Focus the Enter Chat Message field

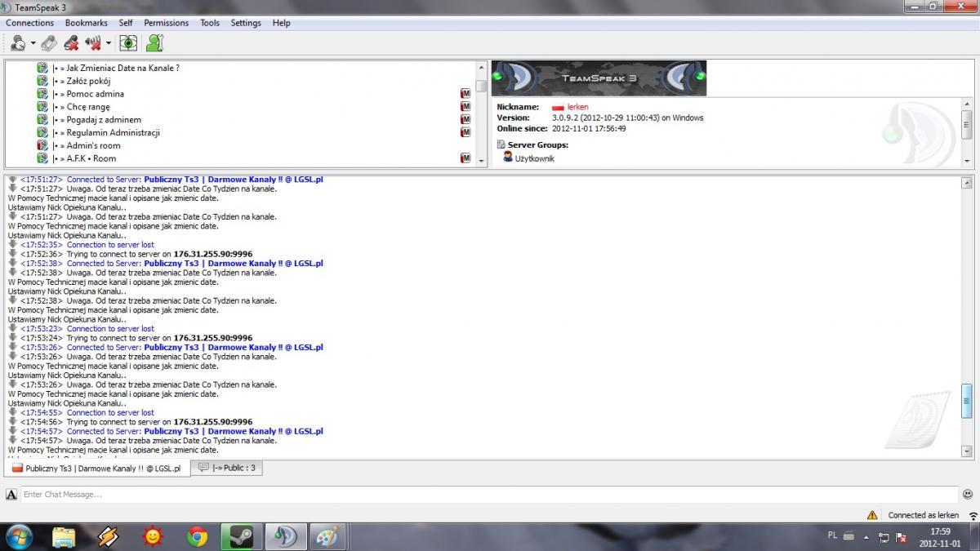[x=488, y=494]
